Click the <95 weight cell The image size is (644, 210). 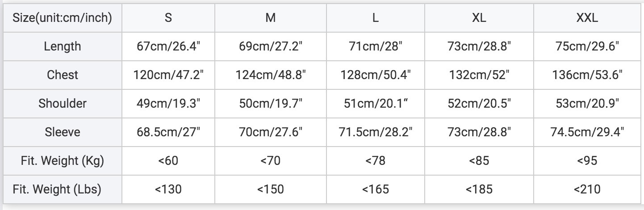(x=587, y=160)
